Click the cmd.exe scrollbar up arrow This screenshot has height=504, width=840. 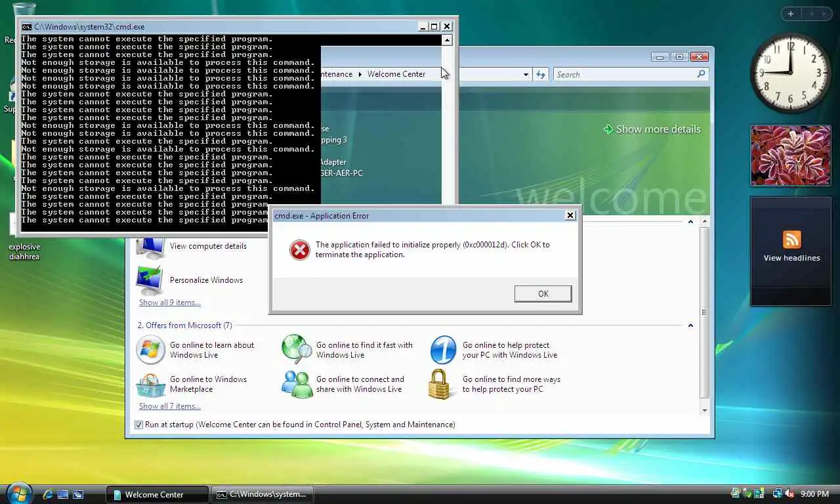click(447, 40)
